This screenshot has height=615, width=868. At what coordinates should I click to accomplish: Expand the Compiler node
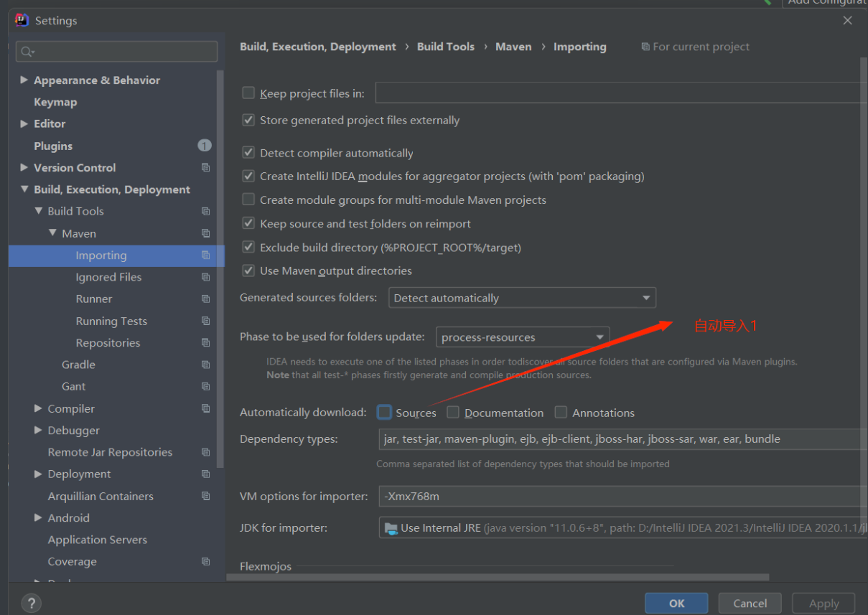[x=39, y=408]
